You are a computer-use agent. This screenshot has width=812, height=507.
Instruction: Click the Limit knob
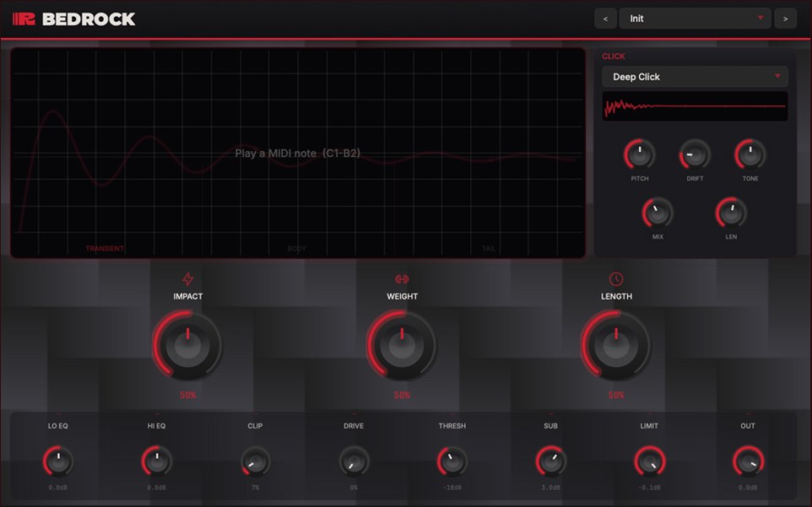point(649,461)
